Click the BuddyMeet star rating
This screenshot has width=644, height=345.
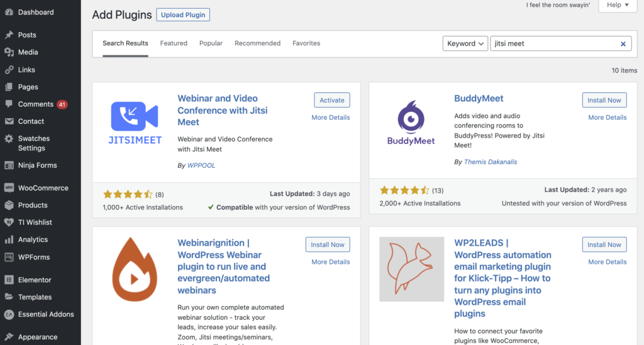point(404,190)
